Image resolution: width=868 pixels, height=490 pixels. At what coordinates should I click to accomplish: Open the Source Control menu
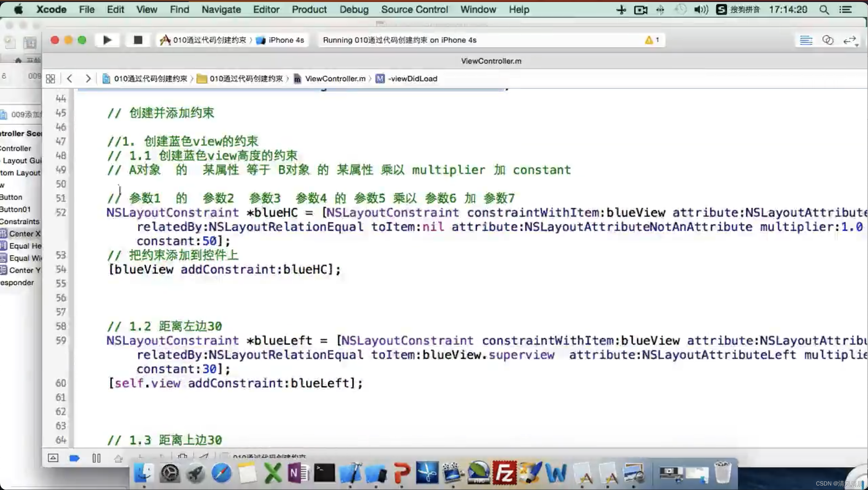[414, 10]
